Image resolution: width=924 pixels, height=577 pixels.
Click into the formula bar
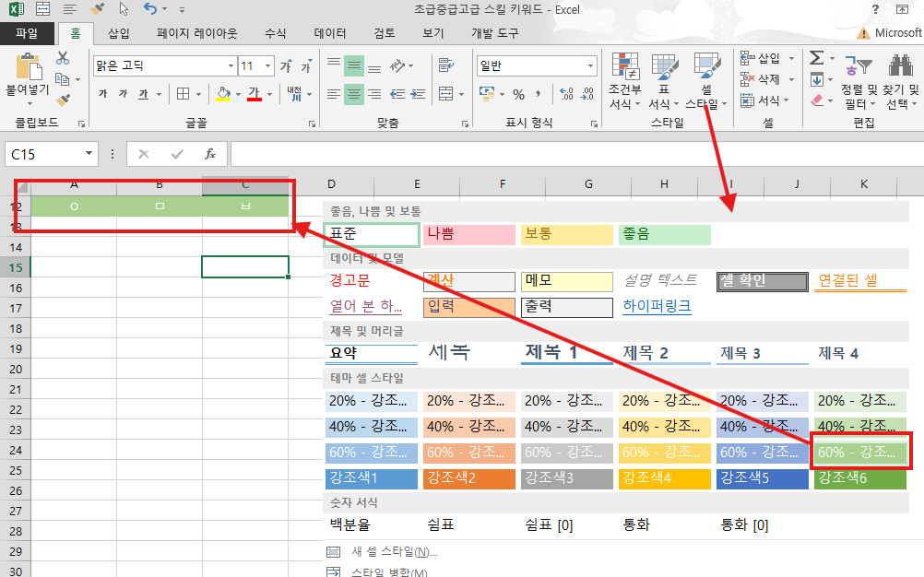(576, 154)
